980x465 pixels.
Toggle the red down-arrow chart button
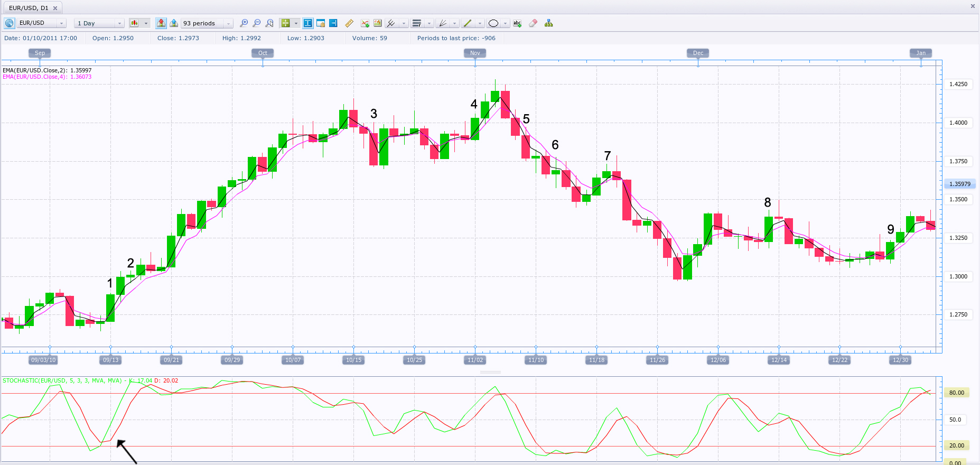click(161, 23)
